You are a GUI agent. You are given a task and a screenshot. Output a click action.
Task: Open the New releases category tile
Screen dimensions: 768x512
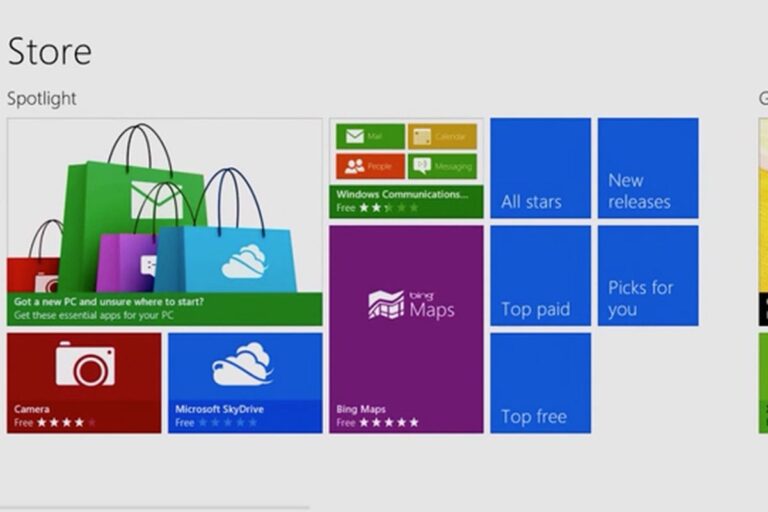[648, 168]
